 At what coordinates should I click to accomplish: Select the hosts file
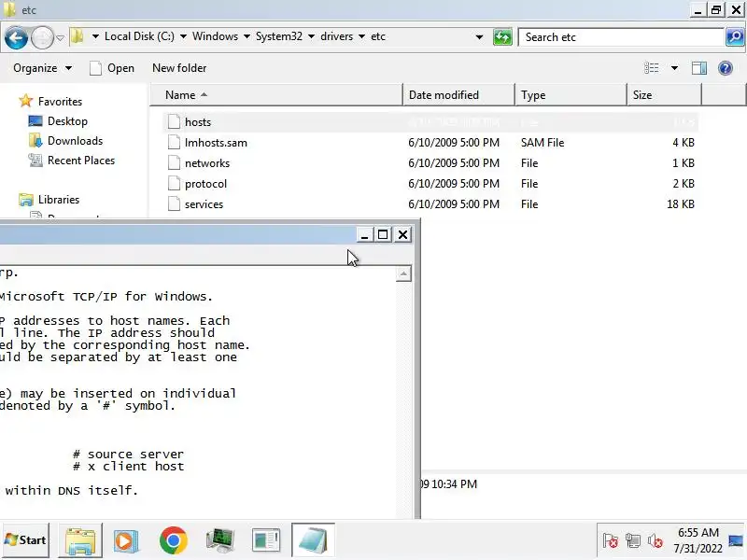coord(430,122)
